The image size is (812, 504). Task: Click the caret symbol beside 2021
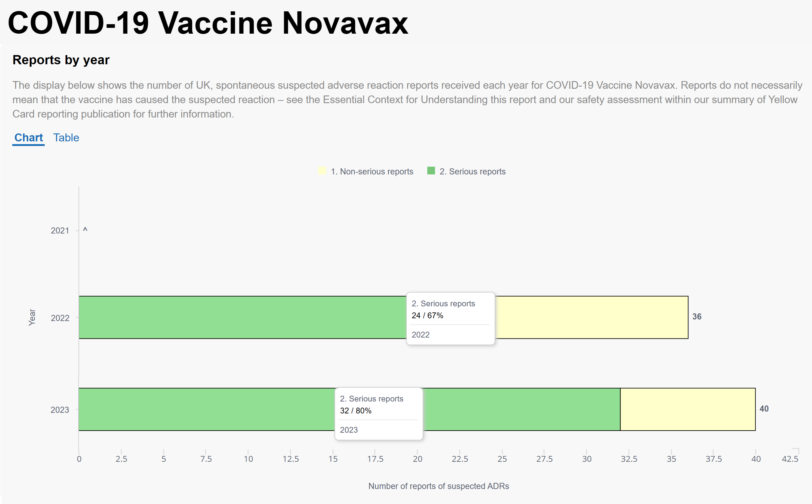click(x=85, y=230)
